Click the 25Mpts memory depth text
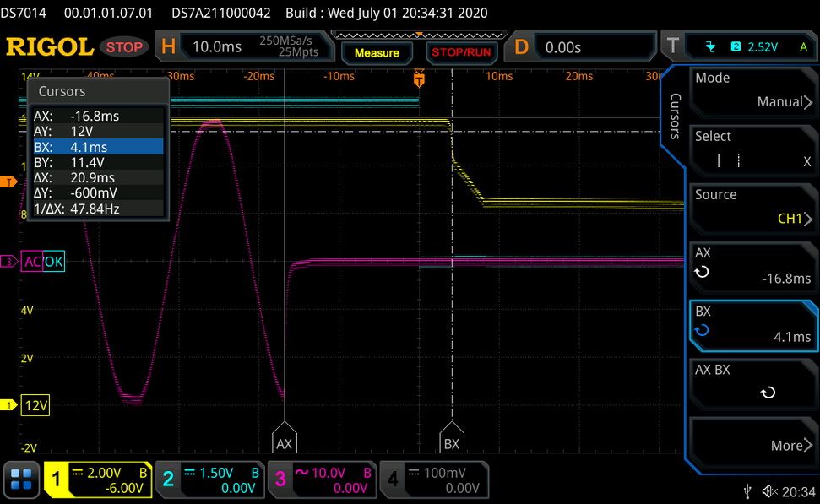 (298, 51)
